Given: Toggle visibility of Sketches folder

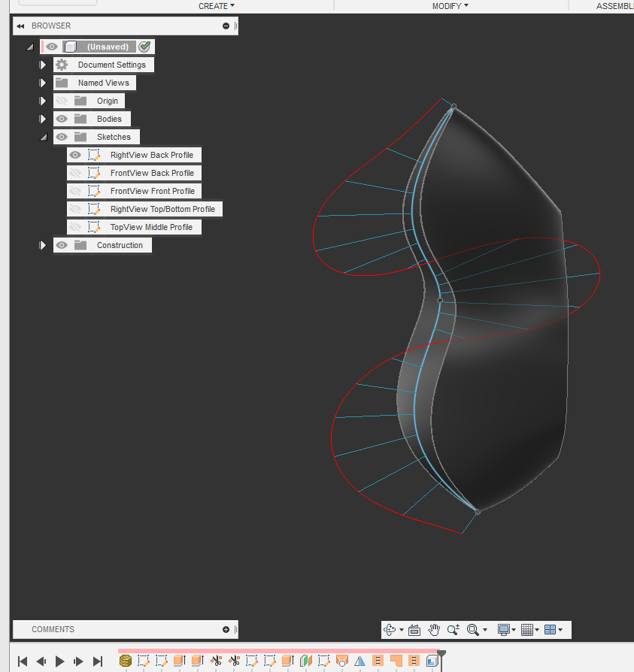Looking at the screenshot, I should [62, 137].
